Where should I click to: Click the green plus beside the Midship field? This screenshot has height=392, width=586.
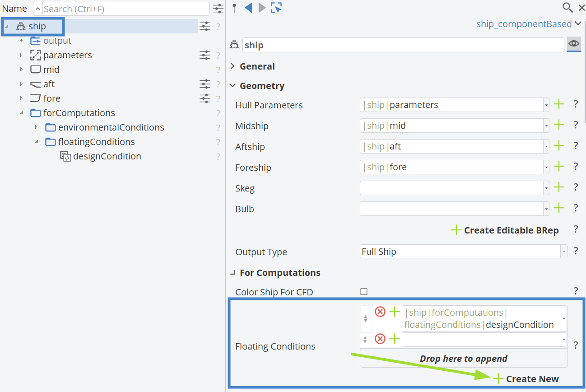pos(559,125)
